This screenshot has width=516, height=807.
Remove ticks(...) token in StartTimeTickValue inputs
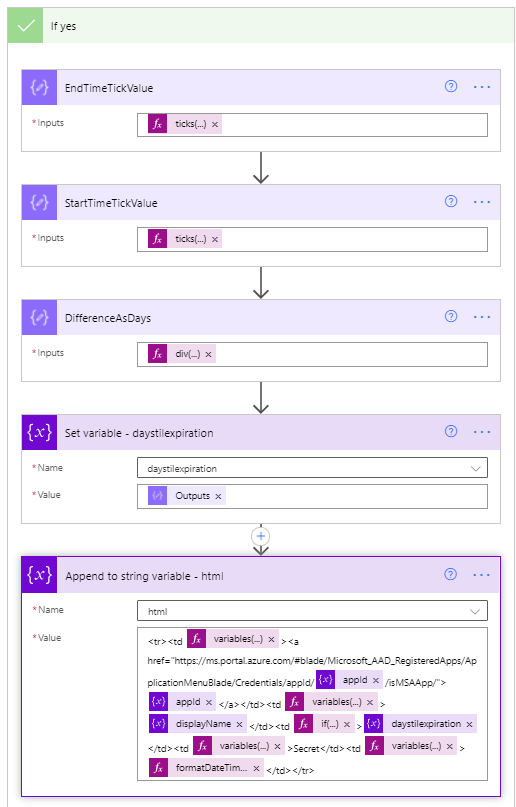tap(215, 239)
